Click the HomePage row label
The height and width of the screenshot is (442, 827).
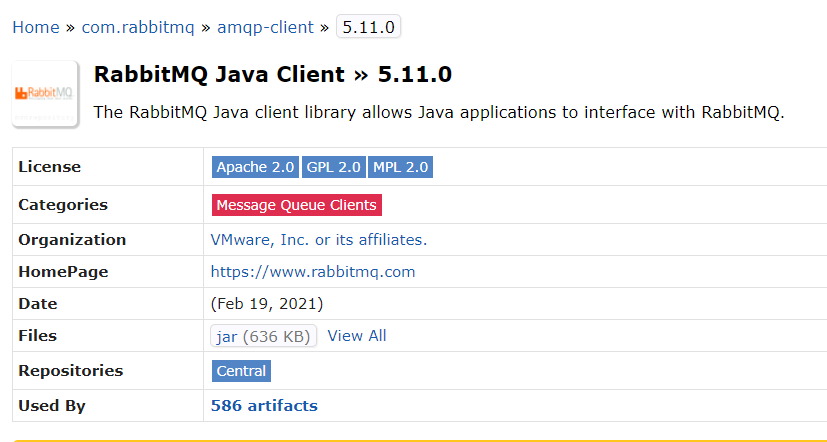coord(63,272)
